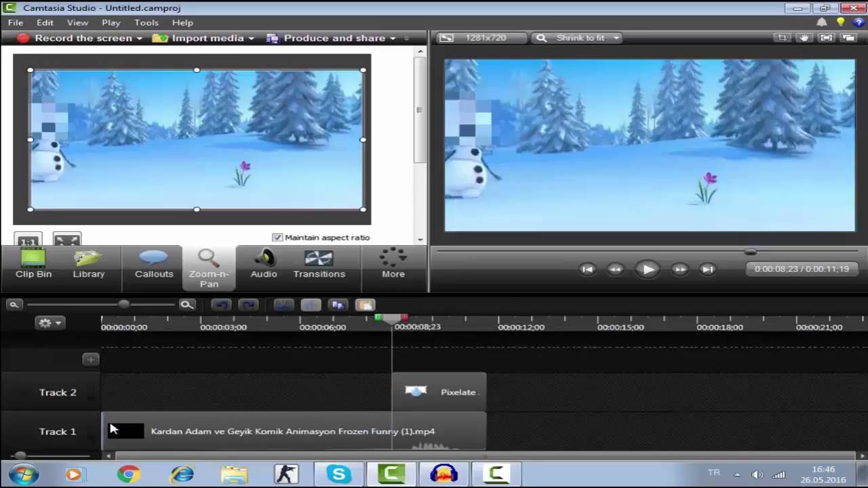
Task: Toggle full screen preview icon
Action: (x=826, y=38)
